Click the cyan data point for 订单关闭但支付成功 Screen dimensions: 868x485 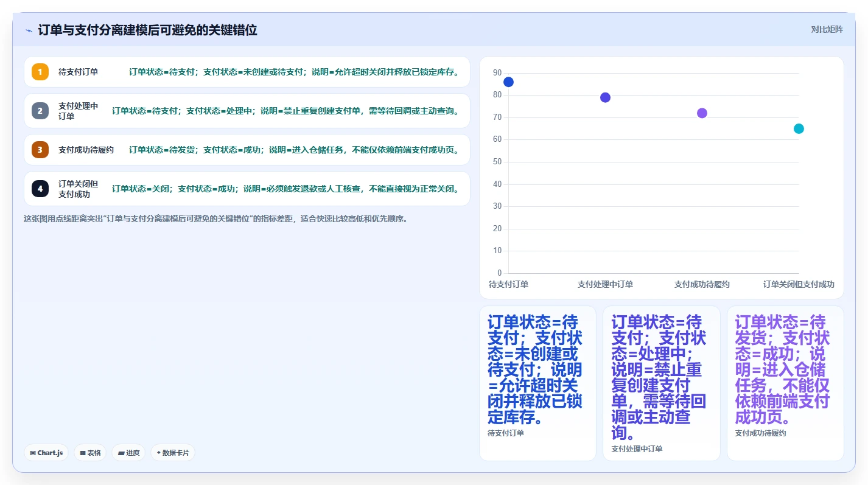(x=799, y=128)
